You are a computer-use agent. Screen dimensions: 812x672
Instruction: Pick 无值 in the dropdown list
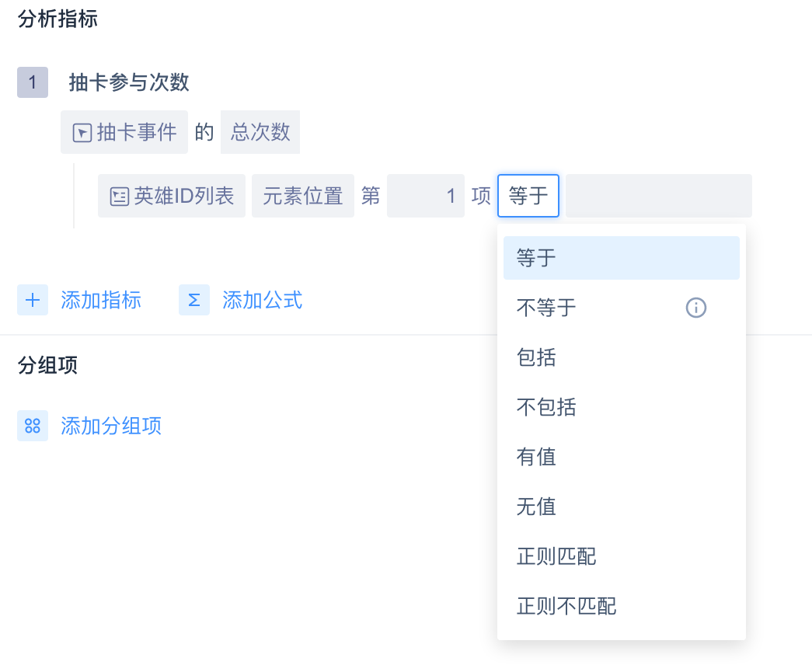(537, 507)
